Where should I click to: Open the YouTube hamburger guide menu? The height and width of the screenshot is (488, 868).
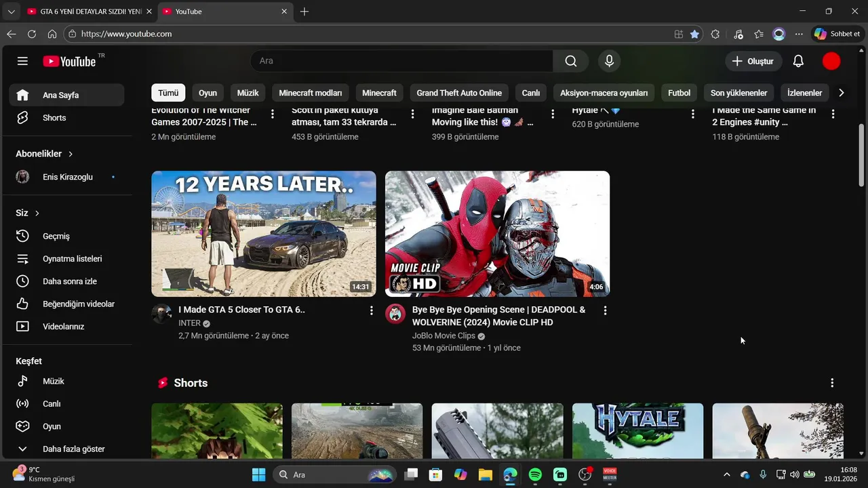click(x=22, y=61)
